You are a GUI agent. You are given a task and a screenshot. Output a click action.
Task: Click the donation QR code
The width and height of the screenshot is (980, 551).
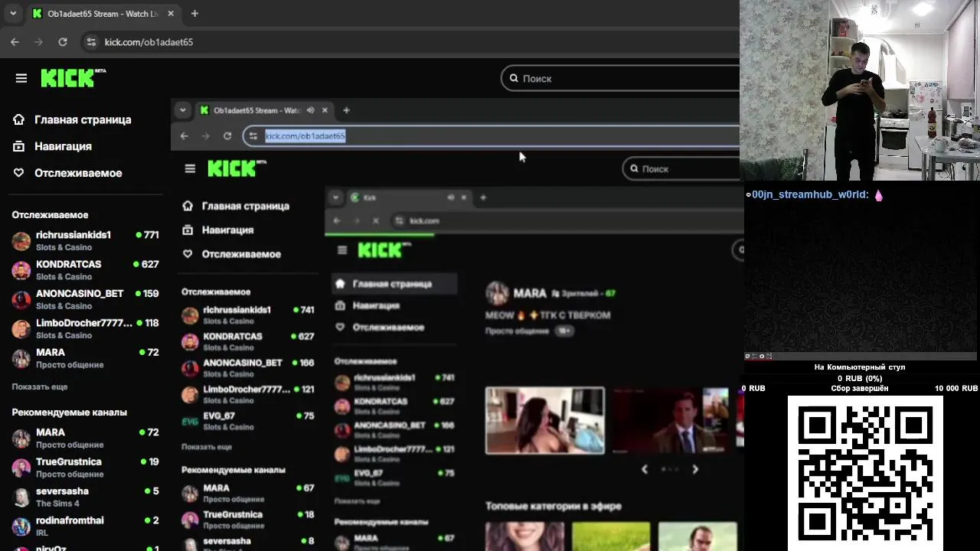(865, 472)
